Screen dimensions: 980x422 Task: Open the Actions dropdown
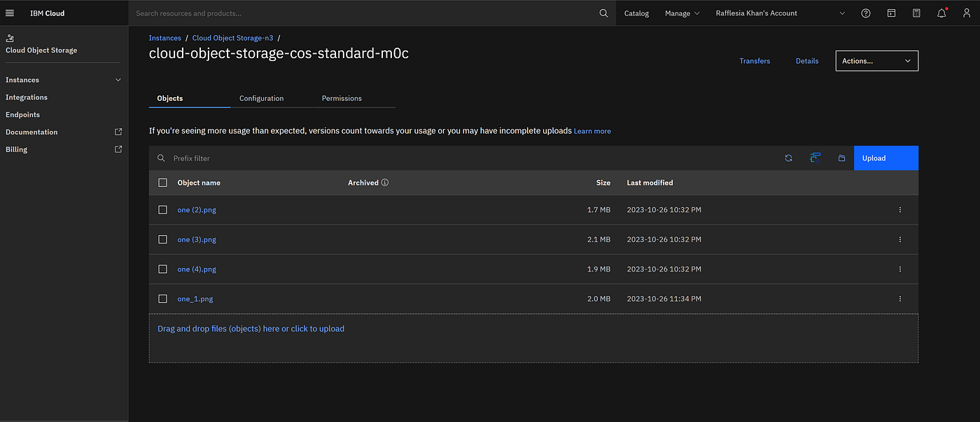(876, 61)
